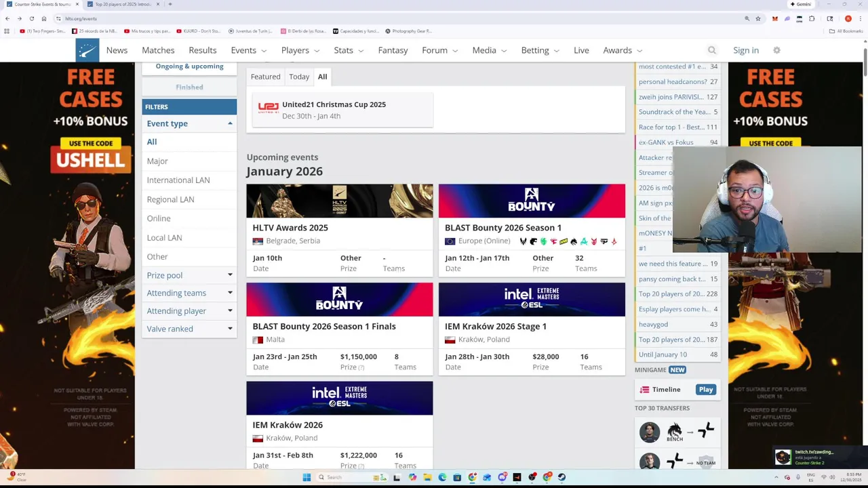Screen dimensions: 868x488
Task: Click the Gemini button in the browser
Action: 801,4
